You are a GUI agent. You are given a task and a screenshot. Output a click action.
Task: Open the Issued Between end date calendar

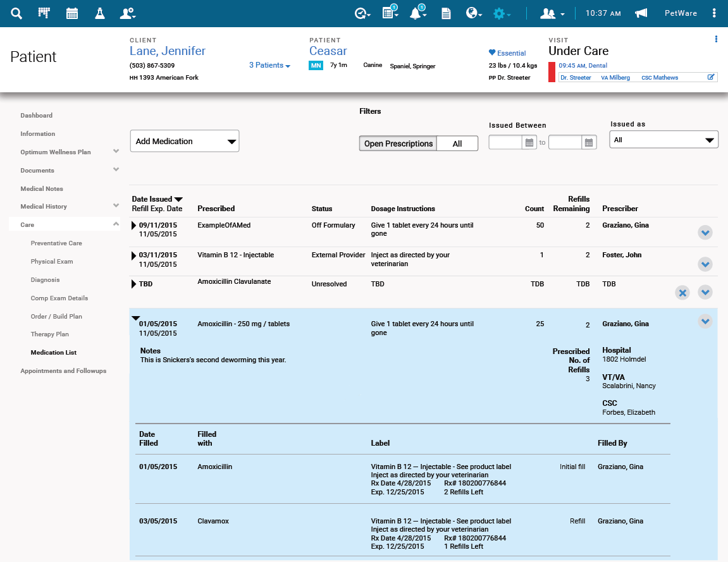(x=589, y=142)
